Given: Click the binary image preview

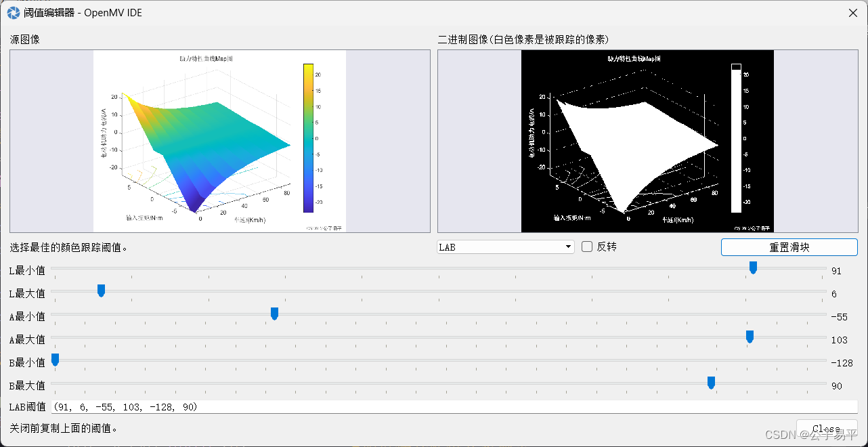Looking at the screenshot, I should point(647,141).
